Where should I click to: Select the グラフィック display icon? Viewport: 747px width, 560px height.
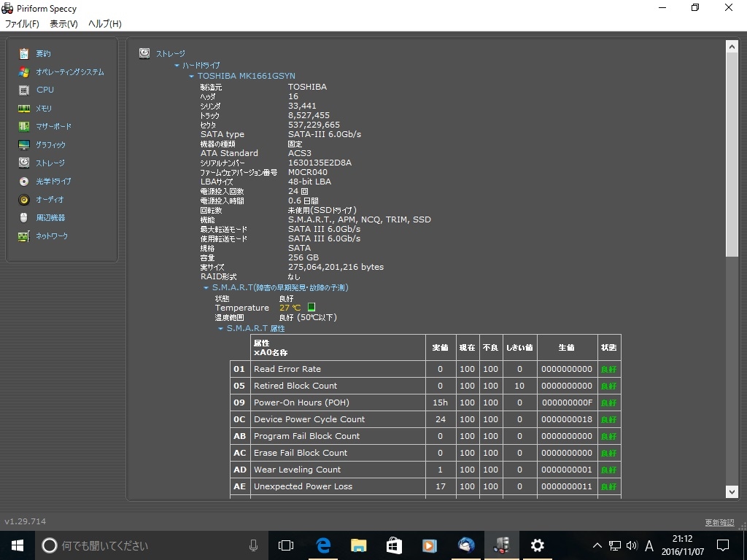[x=24, y=145]
